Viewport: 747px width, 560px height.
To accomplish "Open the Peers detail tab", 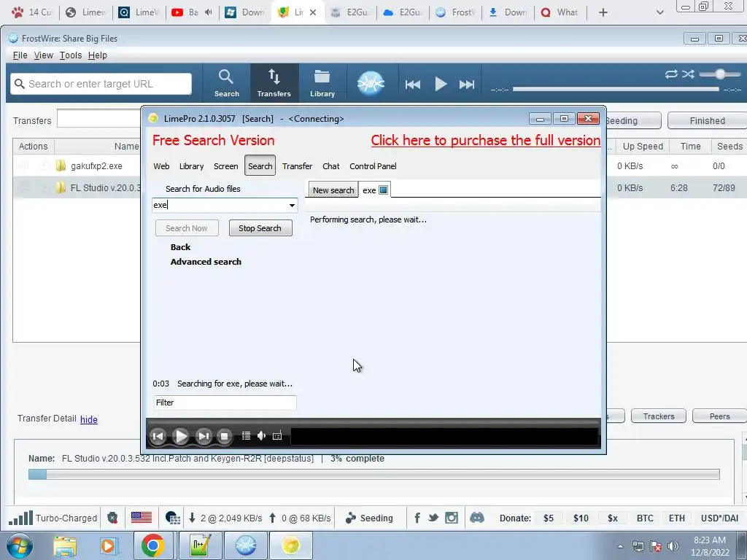I will tap(719, 416).
